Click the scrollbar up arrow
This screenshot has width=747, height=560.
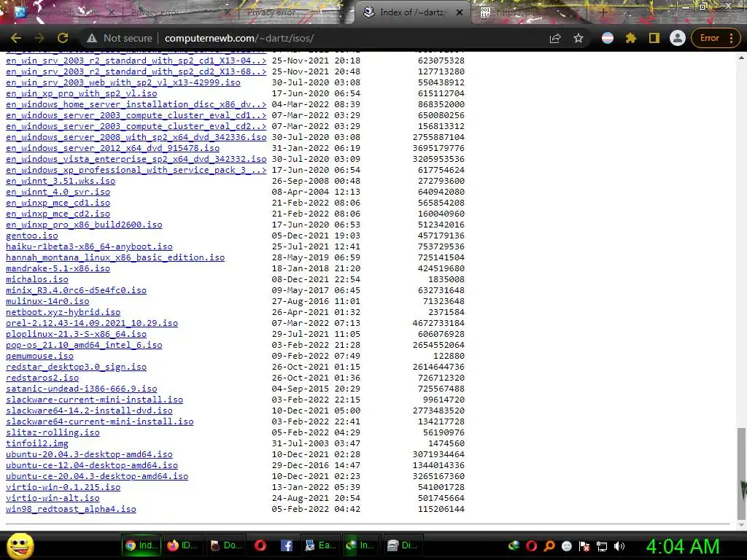coord(741,58)
